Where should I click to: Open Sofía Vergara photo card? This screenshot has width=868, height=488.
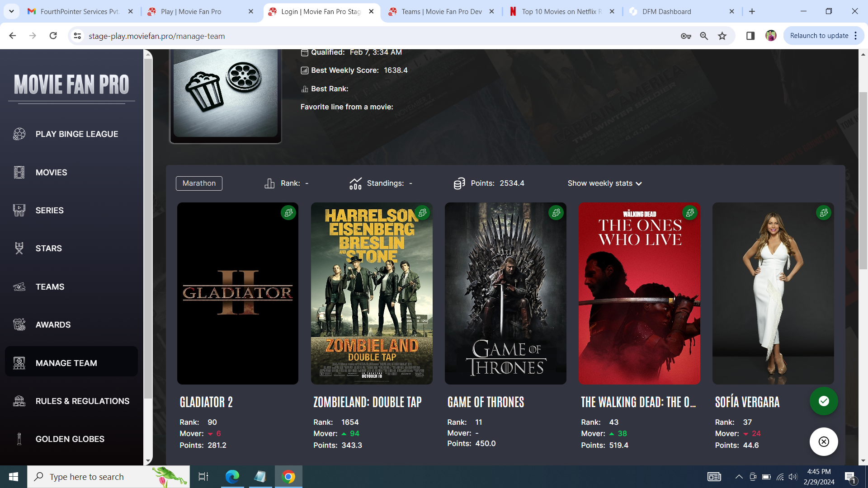pos(773,294)
